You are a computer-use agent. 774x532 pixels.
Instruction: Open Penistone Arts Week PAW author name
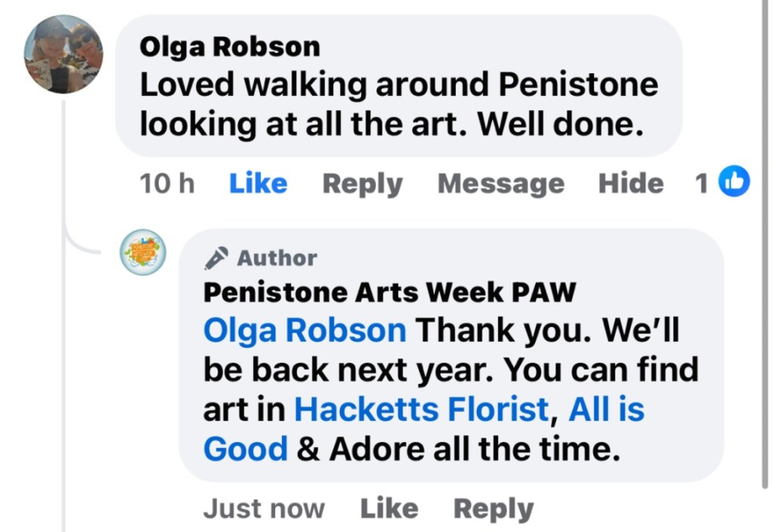point(389,292)
